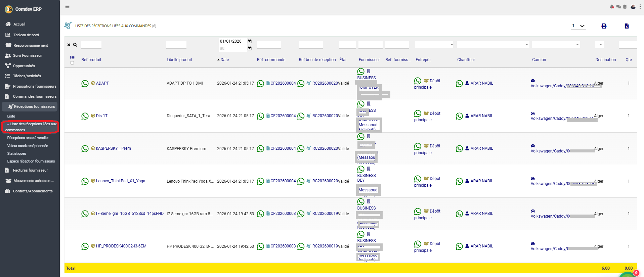Open driver ARAR NABIL in Kaspersky row
The height and width of the screenshot is (277, 644).
[x=482, y=148]
